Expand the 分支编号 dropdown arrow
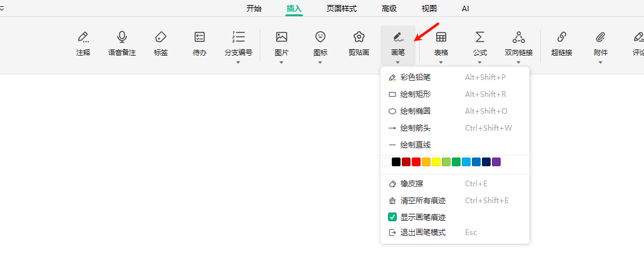 [x=238, y=62]
